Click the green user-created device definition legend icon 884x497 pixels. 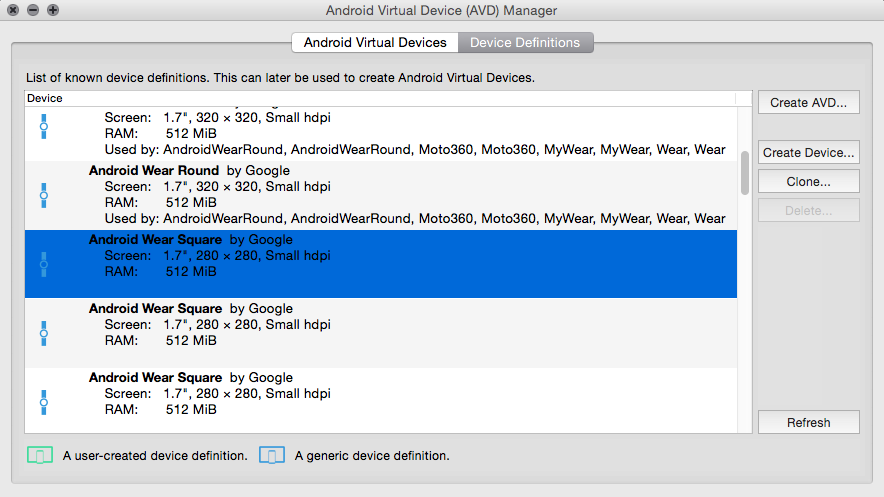click(40, 455)
